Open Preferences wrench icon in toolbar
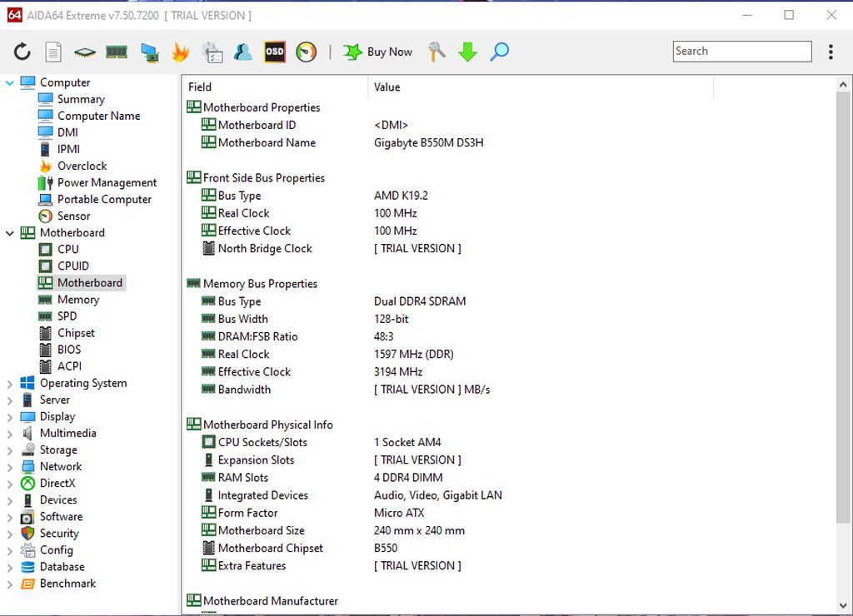 pos(436,52)
